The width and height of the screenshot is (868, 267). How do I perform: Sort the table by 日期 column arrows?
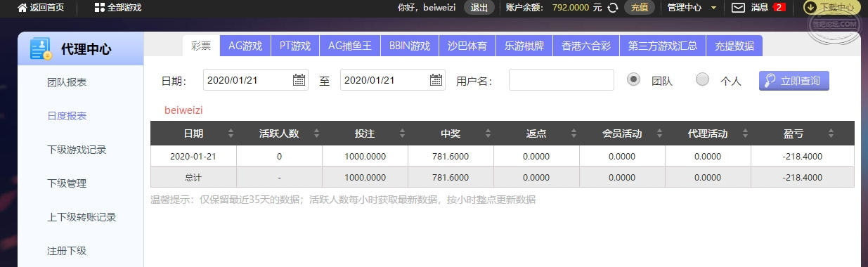pyautogui.click(x=231, y=133)
